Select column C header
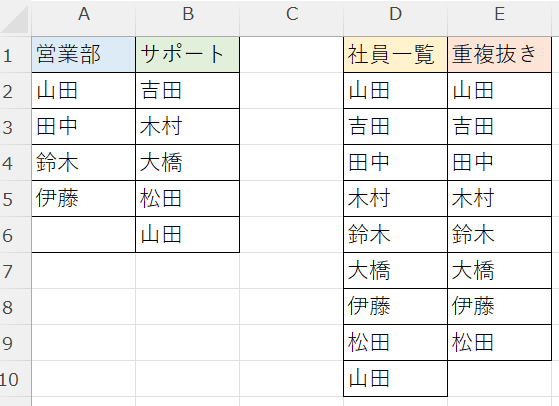559x406 pixels. pos(292,15)
